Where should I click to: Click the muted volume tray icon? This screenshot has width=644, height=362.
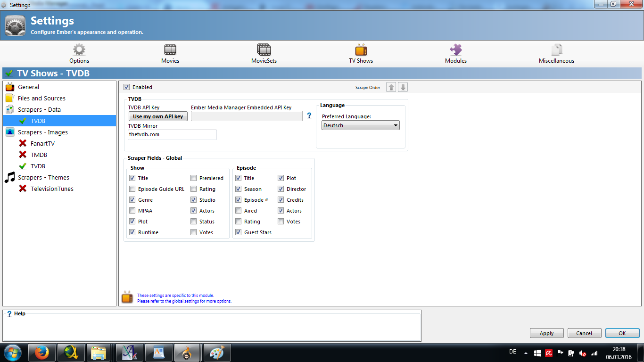click(x=583, y=353)
